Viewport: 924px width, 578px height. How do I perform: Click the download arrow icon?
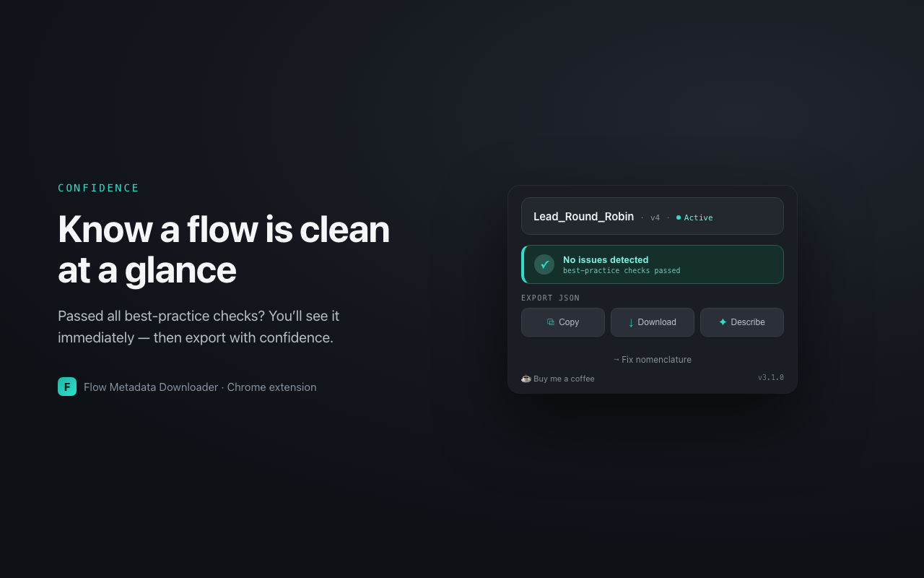tap(631, 322)
